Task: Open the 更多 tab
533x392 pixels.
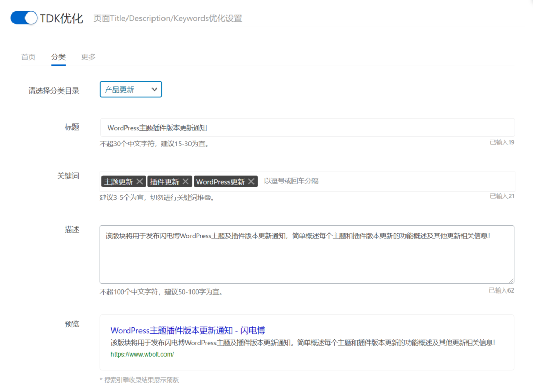Action: (88, 57)
